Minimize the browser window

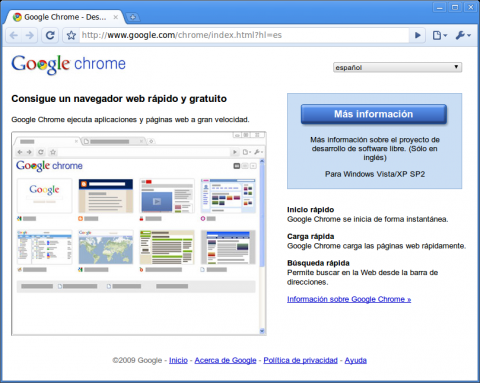[440, 7]
